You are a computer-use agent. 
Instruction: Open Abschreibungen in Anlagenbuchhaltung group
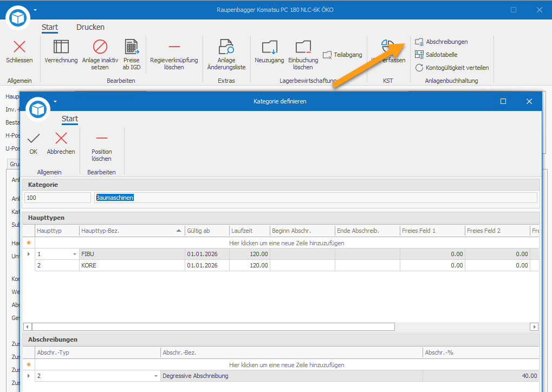point(441,42)
